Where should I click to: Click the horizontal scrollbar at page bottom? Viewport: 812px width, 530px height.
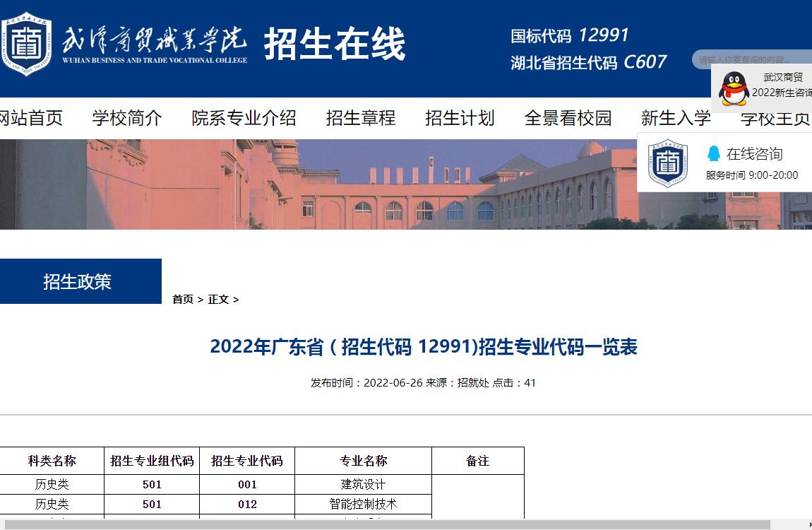tap(388, 525)
